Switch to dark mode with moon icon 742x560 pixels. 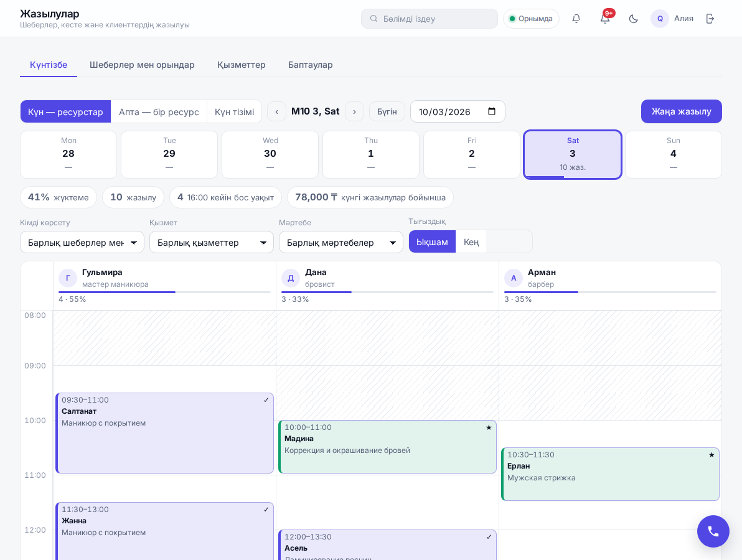click(633, 19)
